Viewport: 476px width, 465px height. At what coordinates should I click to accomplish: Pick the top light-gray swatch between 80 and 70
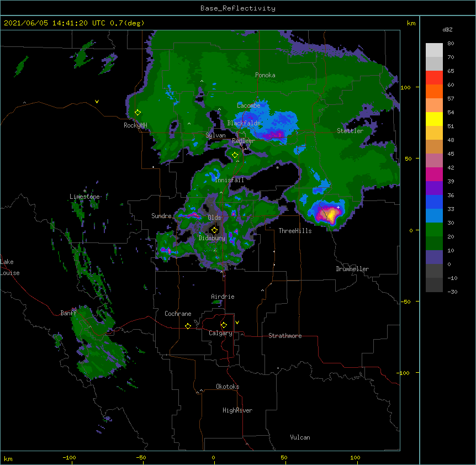[434, 50]
